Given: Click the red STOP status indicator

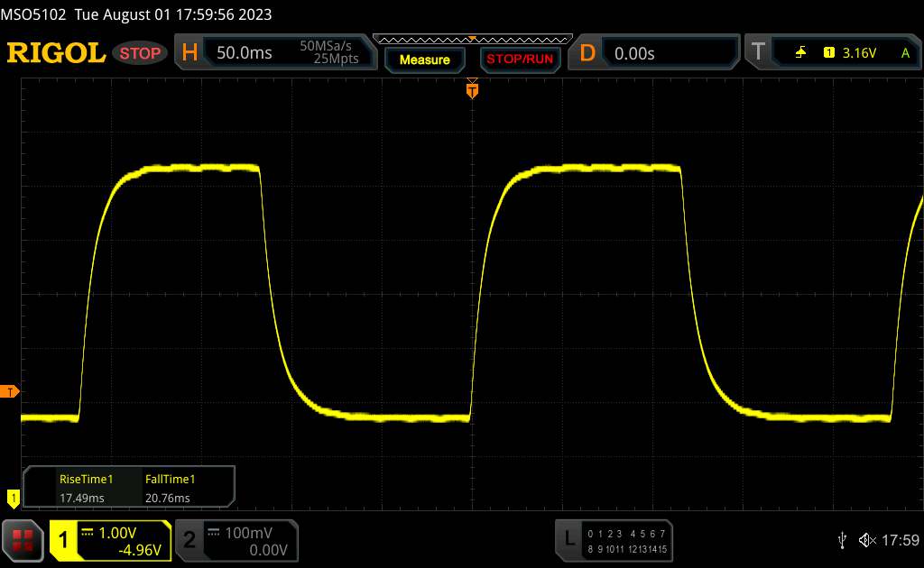Looking at the screenshot, I should tap(141, 53).
